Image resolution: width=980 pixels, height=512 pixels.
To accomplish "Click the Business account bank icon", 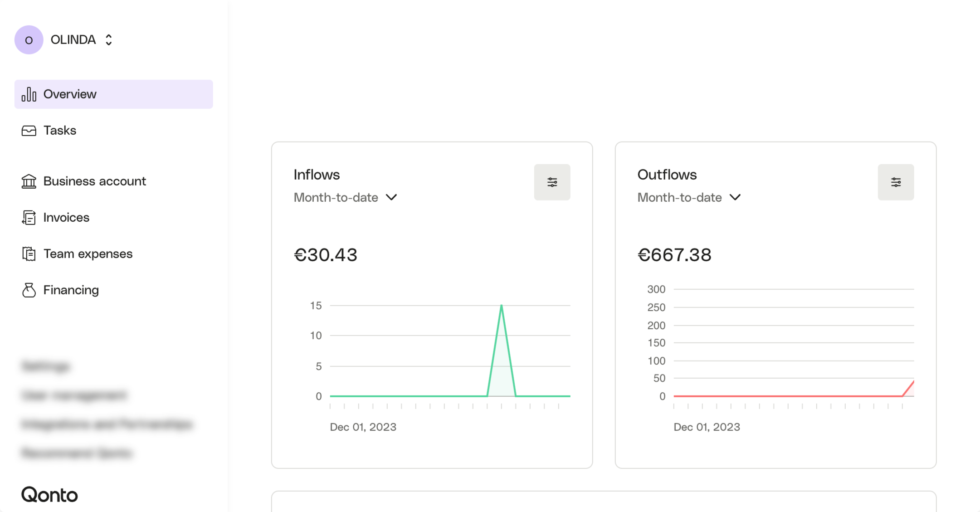I will [x=29, y=181].
